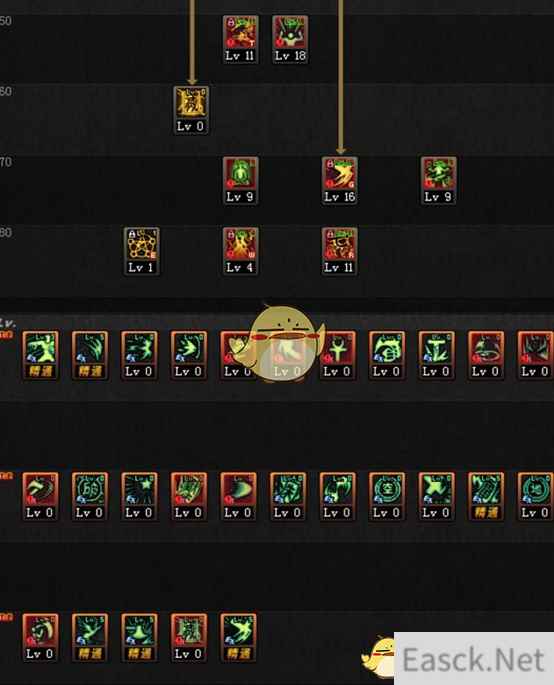The height and width of the screenshot is (685, 554).
Task: Click the Lv 9 green swirling knot skill
Action: tap(439, 181)
